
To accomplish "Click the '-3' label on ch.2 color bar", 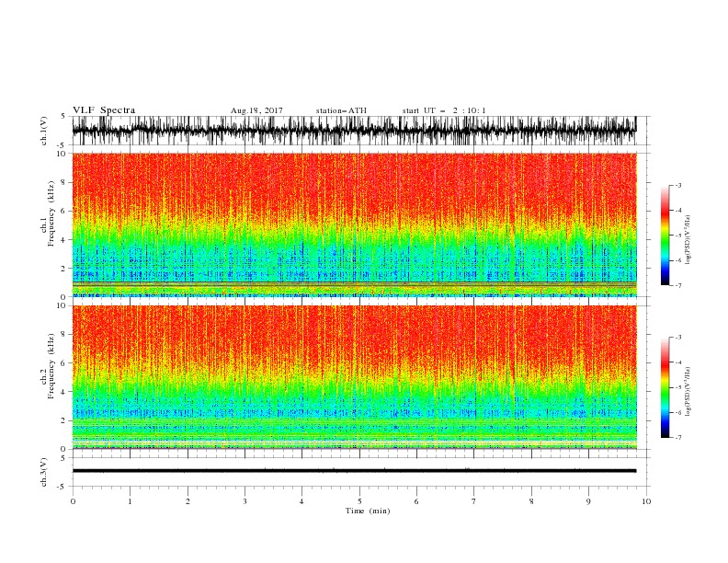I will [x=677, y=338].
